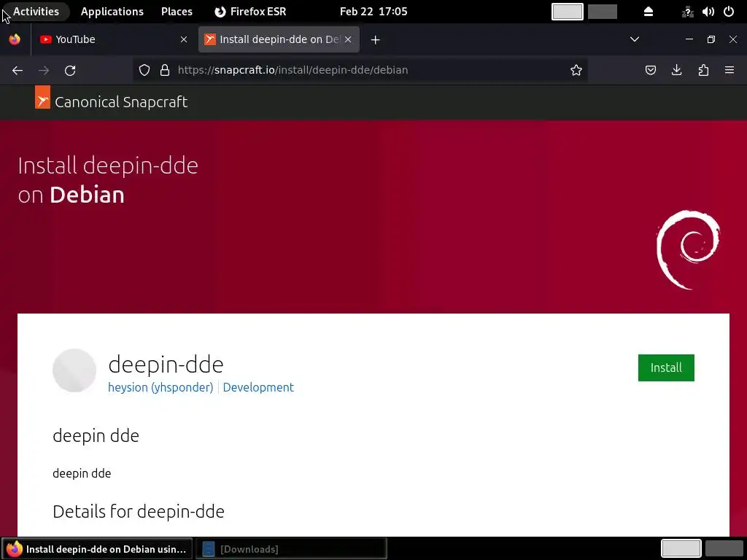Expand the list all tabs dropdown

click(635, 39)
